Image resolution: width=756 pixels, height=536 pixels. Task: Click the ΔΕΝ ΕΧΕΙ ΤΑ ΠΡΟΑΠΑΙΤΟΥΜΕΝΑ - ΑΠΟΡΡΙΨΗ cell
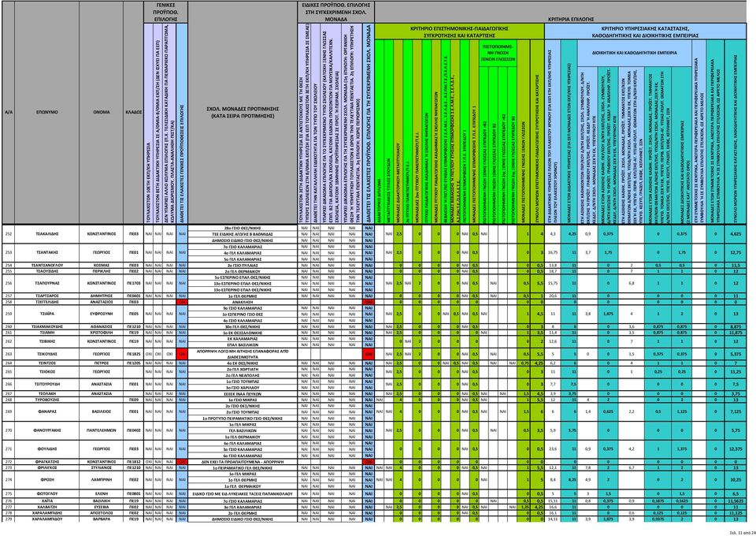click(x=243, y=462)
